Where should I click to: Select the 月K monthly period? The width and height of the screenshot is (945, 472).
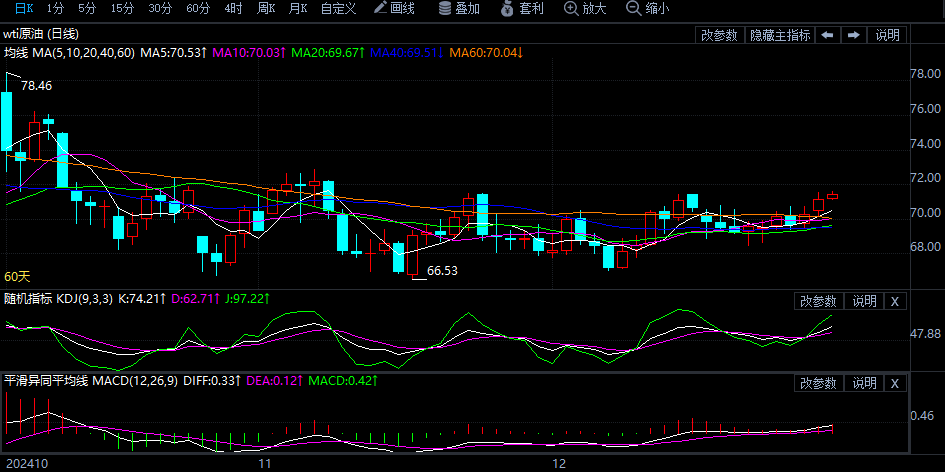pyautogui.click(x=297, y=8)
